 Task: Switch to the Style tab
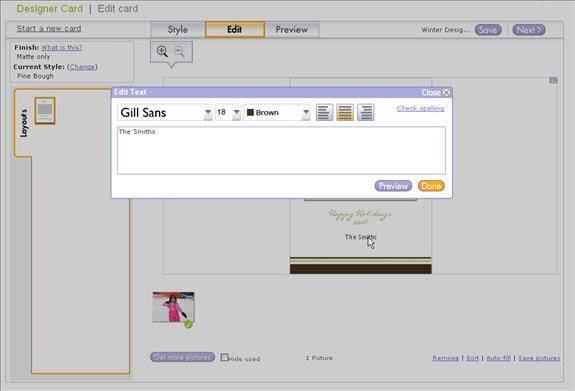178,30
